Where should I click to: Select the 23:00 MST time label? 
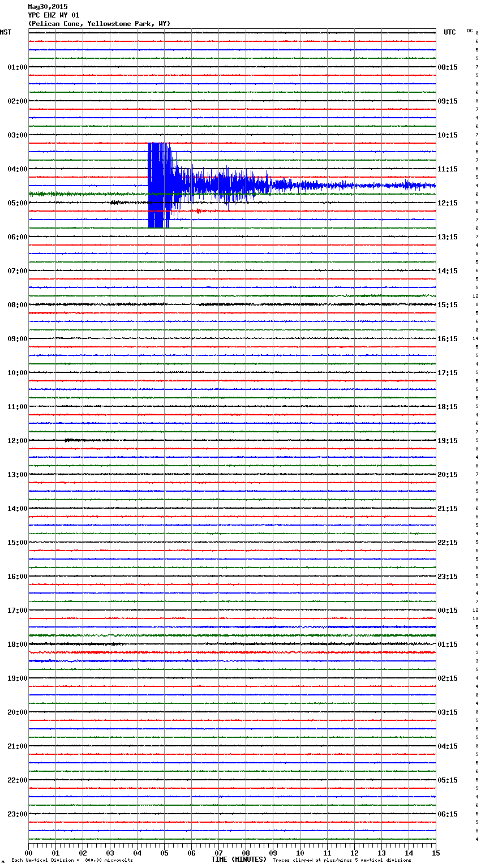[18, 814]
